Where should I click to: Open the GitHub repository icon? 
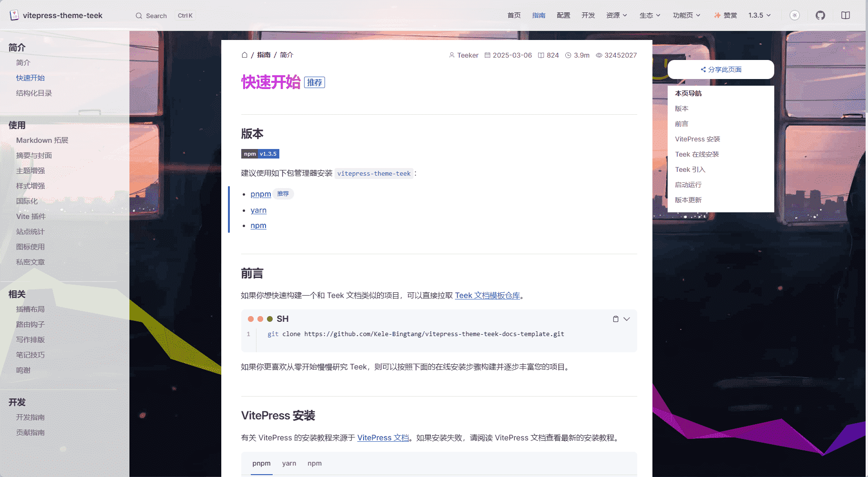coord(820,15)
